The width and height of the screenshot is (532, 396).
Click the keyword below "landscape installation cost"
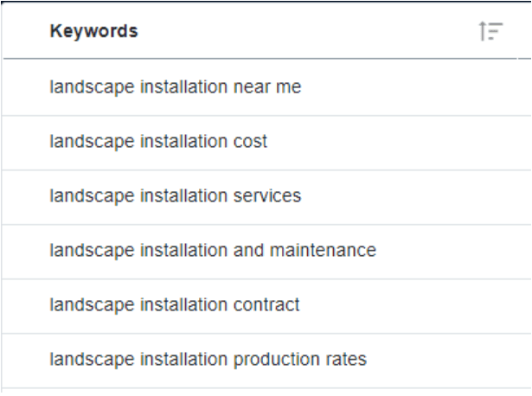coord(175,195)
